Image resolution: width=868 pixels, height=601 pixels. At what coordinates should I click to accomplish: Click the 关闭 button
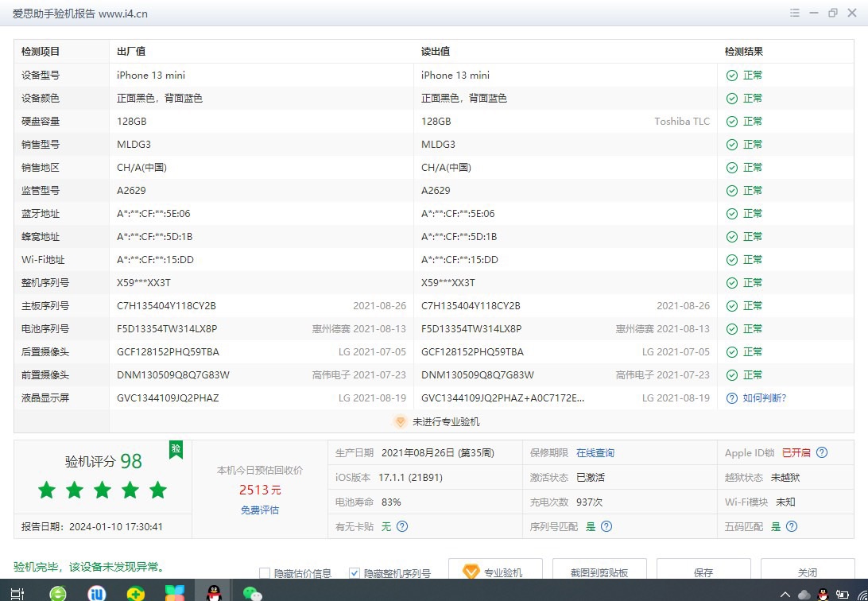point(808,569)
